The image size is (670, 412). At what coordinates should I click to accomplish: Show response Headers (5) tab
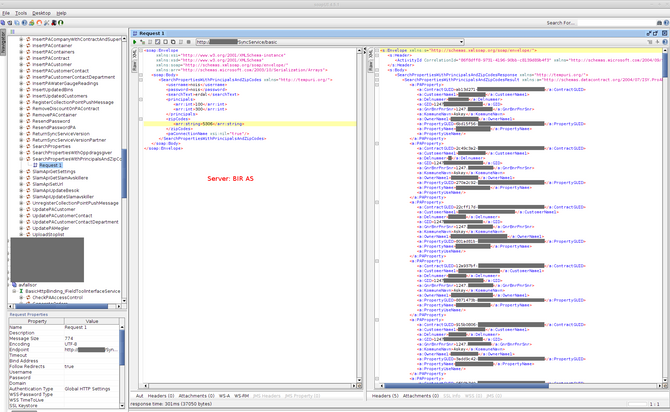pos(385,396)
